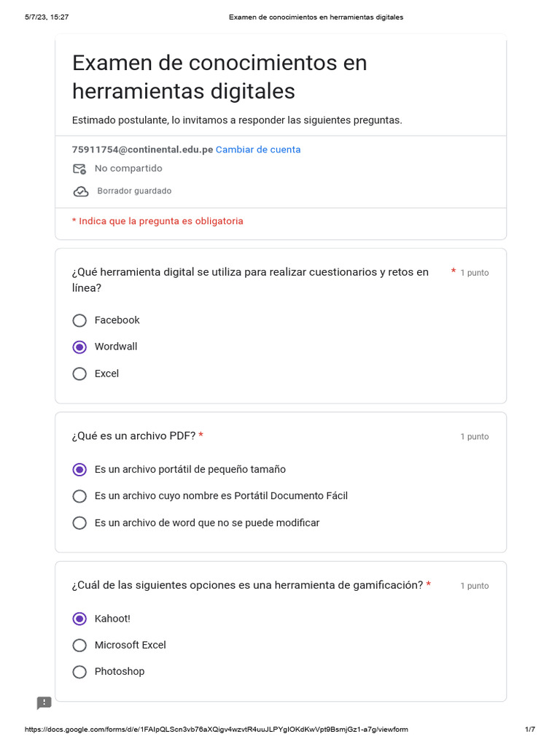Viewport: 560px width, 747px height.
Task: Click the 'No compartido' label
Action: click(x=128, y=169)
